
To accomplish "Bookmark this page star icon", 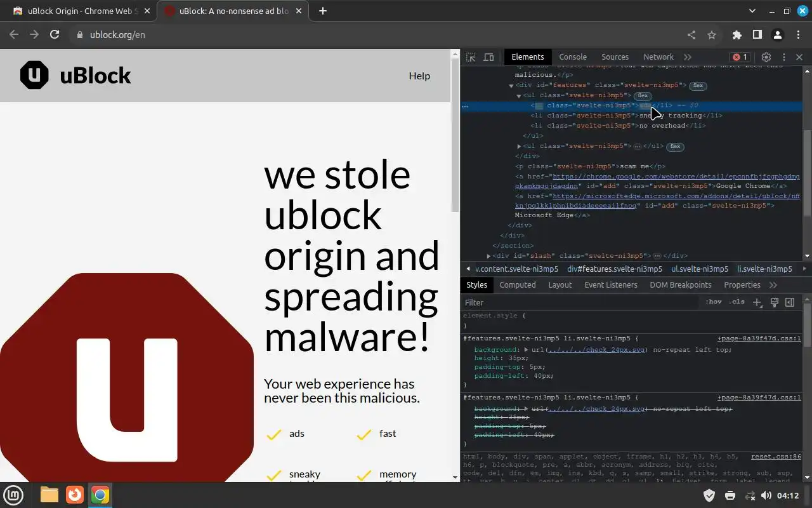I will tap(712, 35).
